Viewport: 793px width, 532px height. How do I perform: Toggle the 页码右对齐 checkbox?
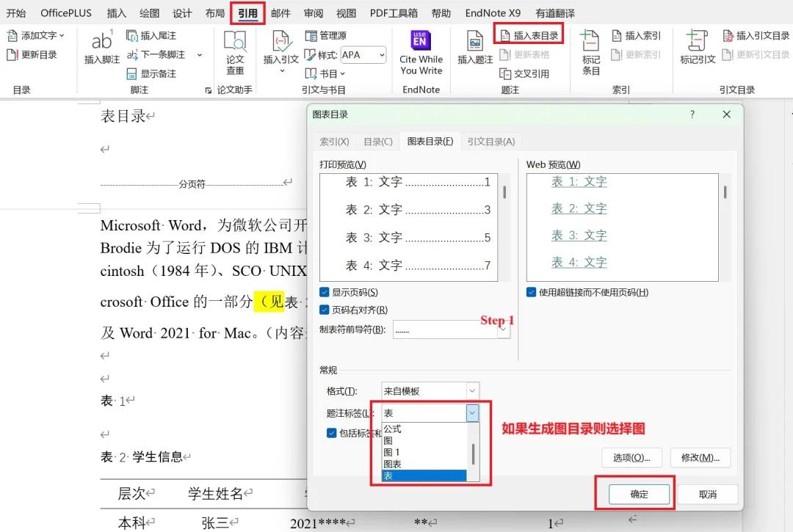pos(325,310)
